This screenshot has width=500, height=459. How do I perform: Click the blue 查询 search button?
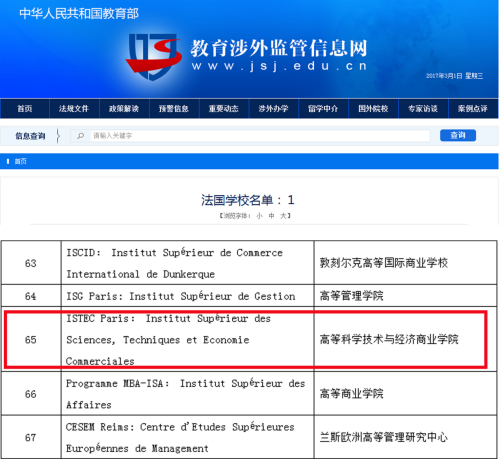coord(458,135)
